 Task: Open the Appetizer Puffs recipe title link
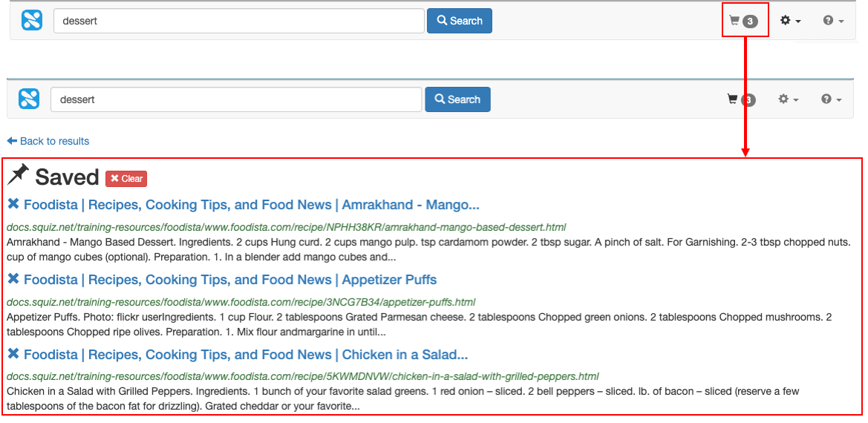[x=230, y=280]
